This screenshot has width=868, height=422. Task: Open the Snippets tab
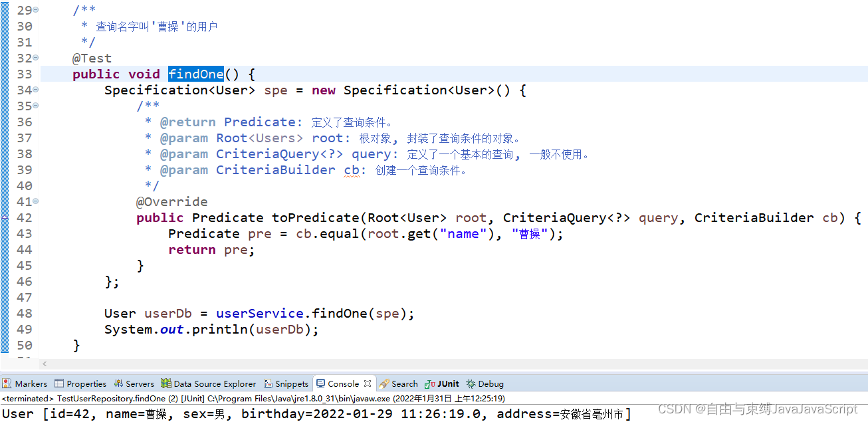286,383
